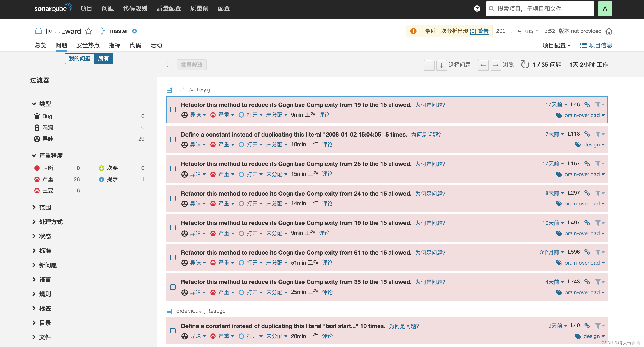Click the {0} 警告 link
Image resolution: width=644 pixels, height=347 pixels.
[x=479, y=31]
